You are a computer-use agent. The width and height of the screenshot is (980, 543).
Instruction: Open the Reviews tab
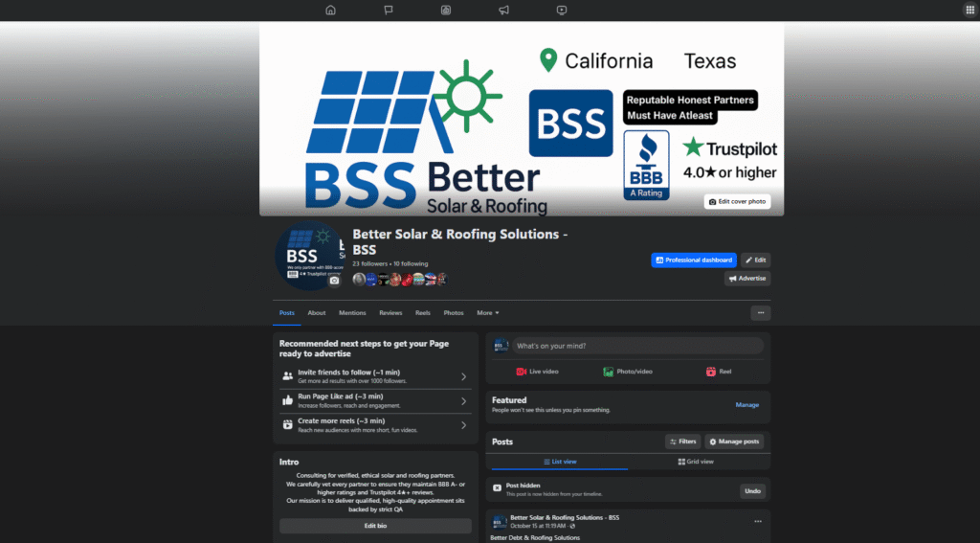390,313
